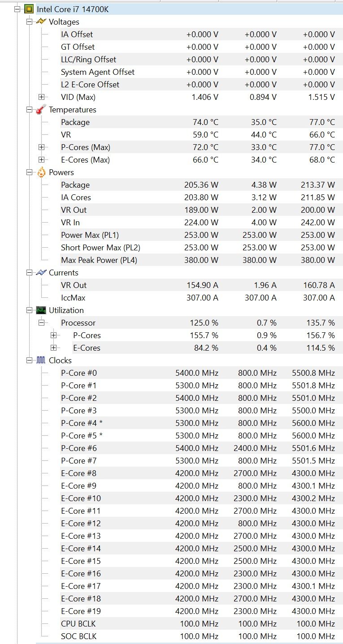The height and width of the screenshot is (644, 343).
Task: Expand the E-Cores utilization node
Action: pos(54,348)
